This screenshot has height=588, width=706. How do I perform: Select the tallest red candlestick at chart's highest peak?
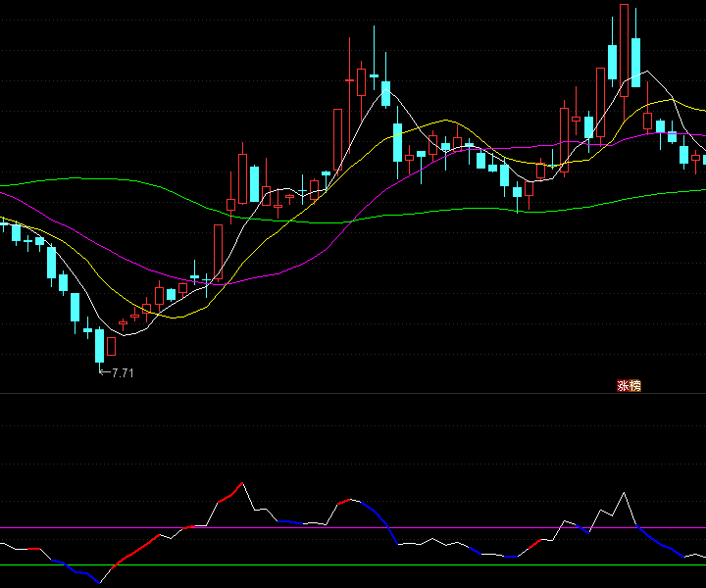point(624,50)
